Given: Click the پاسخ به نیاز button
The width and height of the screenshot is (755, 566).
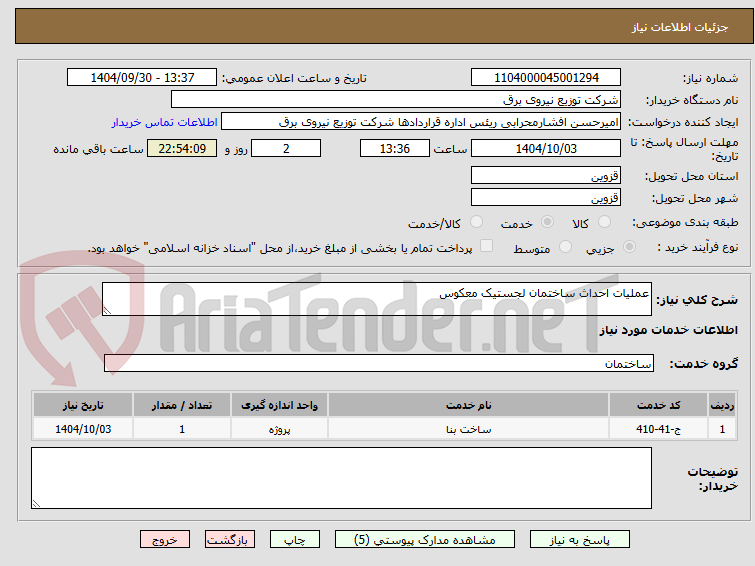Looking at the screenshot, I should coord(580,540).
